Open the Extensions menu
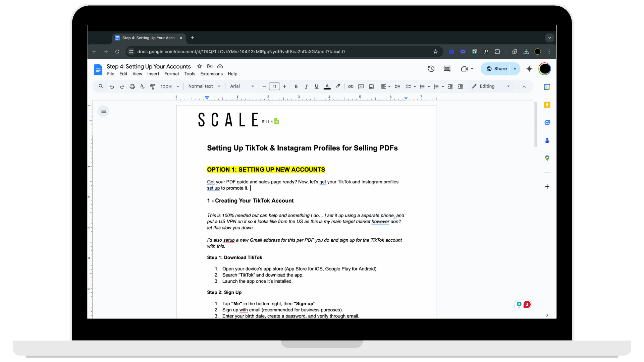This screenshot has height=362, width=644. 211,74
